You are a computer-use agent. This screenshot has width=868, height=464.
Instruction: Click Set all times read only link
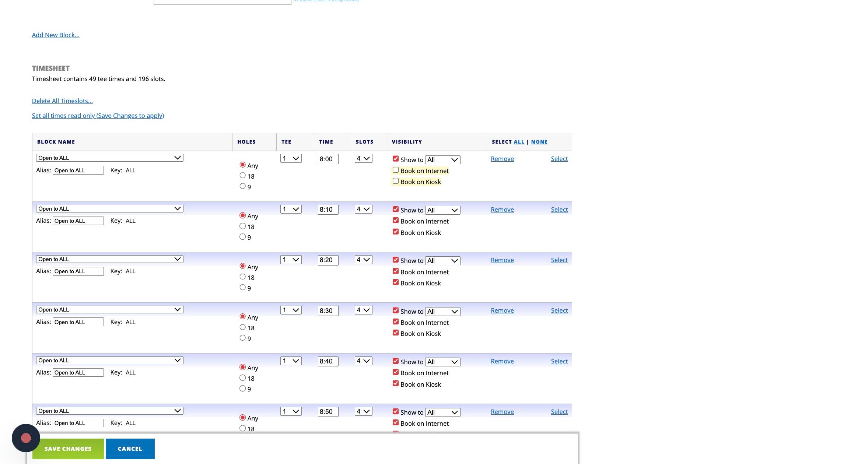[x=98, y=116]
